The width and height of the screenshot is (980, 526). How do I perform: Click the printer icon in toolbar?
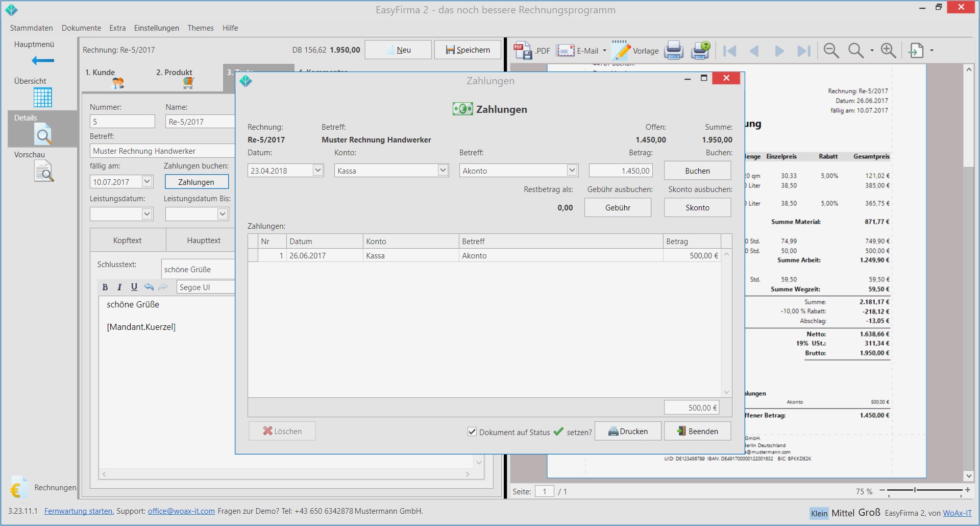[674, 50]
